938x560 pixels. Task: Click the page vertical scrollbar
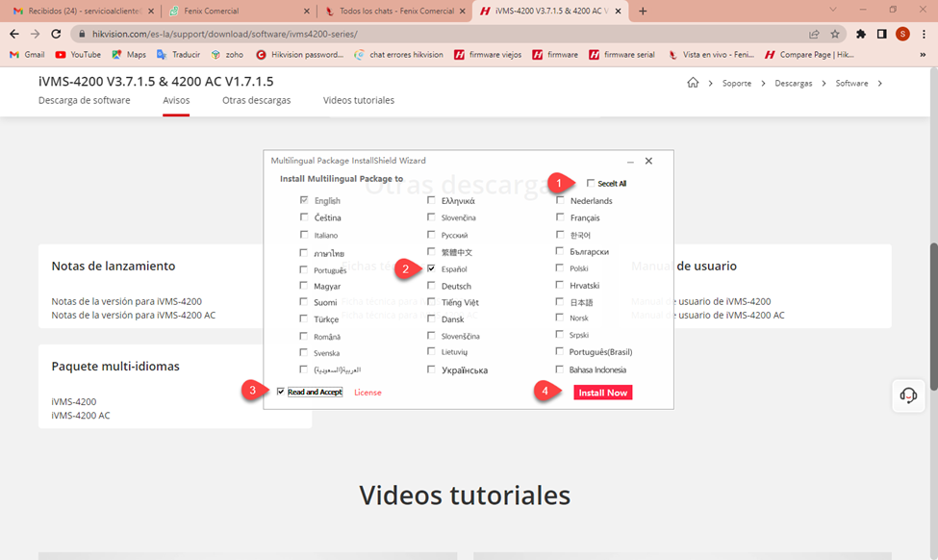point(933,317)
